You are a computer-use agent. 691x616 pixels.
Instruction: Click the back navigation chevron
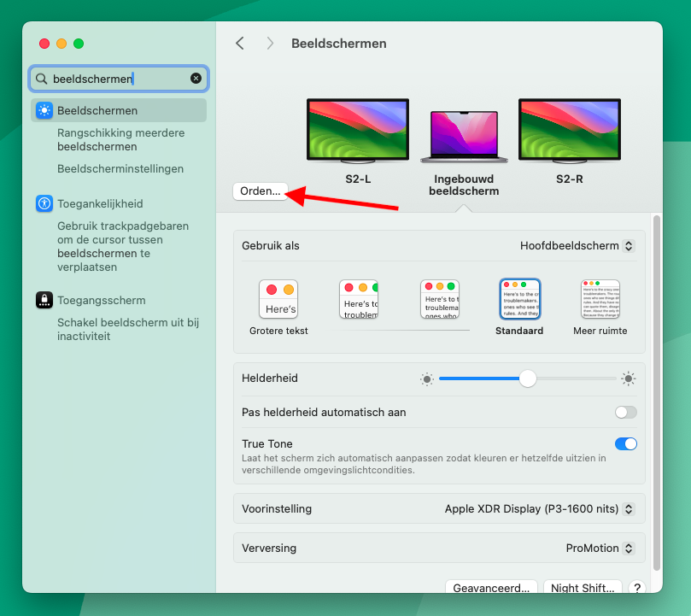pos(240,44)
